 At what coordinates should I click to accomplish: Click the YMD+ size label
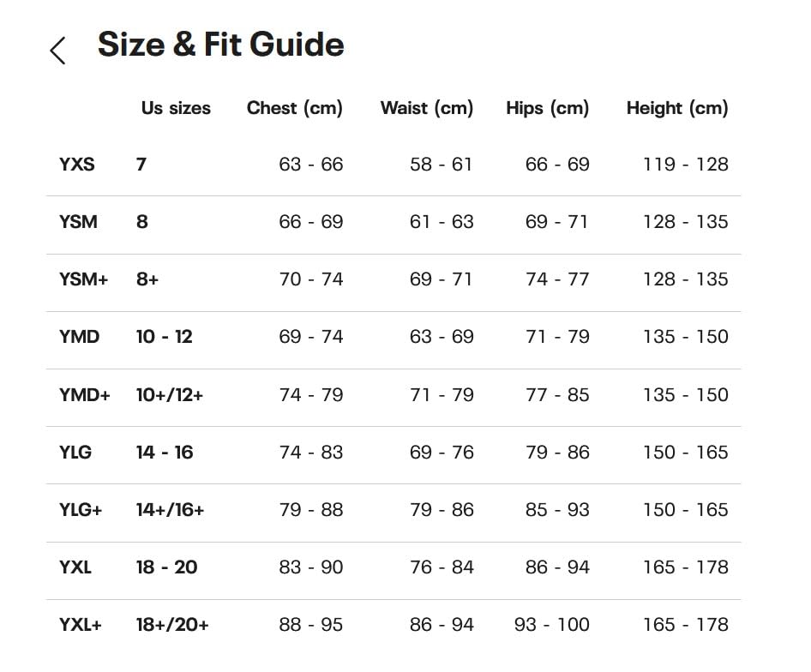point(84,395)
